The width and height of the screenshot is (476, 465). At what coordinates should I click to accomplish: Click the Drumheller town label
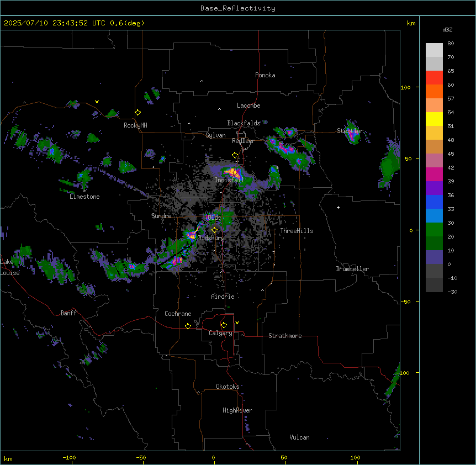coord(352,269)
